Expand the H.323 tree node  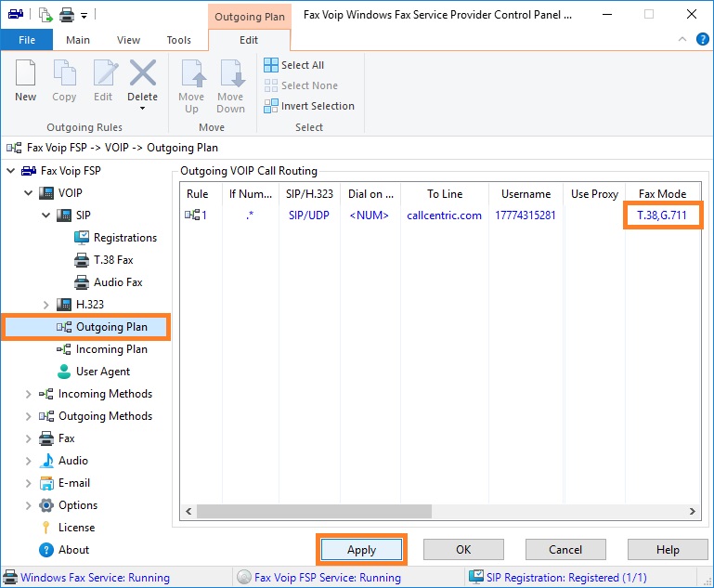46,305
